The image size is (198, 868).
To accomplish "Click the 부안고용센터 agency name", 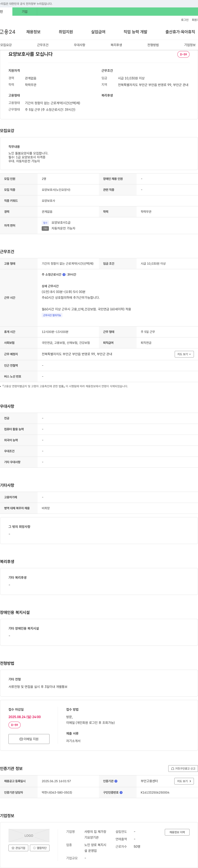I will [149, 781].
